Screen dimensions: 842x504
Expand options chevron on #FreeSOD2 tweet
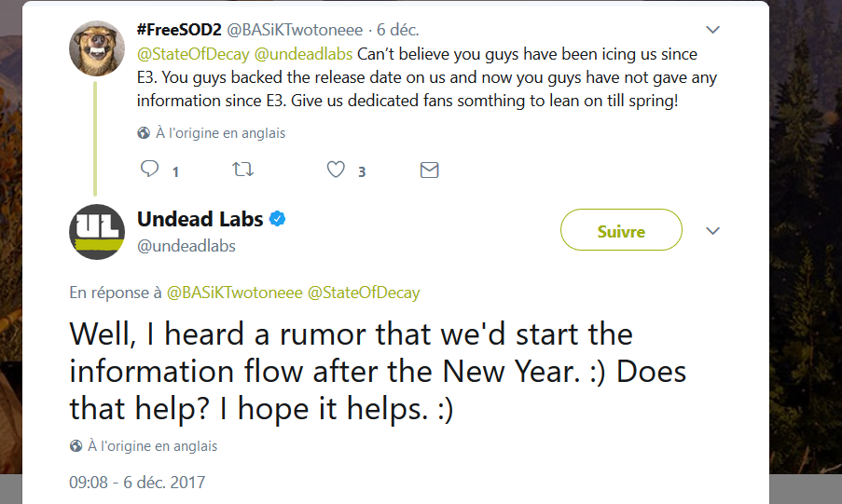pos(712,30)
